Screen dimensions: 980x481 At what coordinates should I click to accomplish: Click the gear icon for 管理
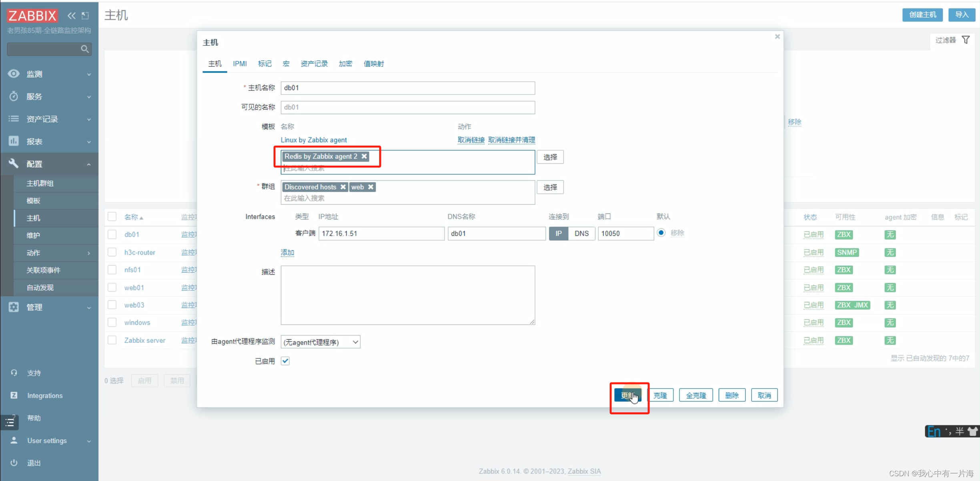[14, 307]
